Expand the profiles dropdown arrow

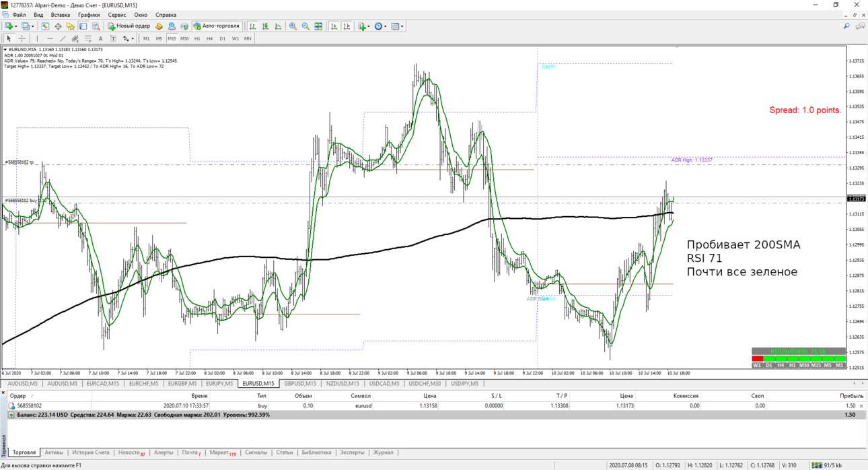[33, 26]
